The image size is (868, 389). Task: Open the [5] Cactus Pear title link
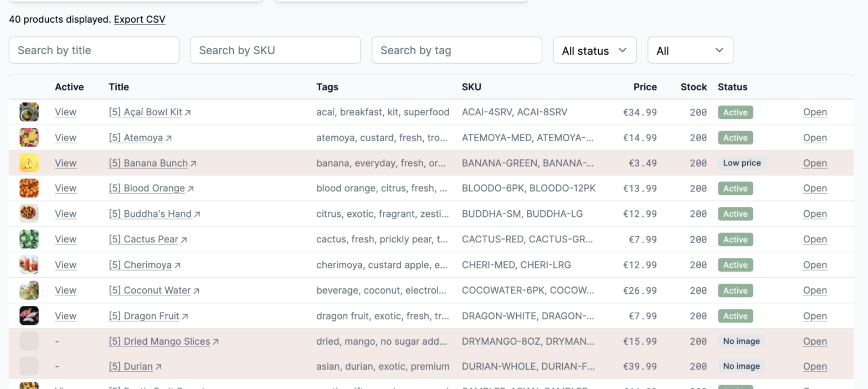[x=148, y=240]
